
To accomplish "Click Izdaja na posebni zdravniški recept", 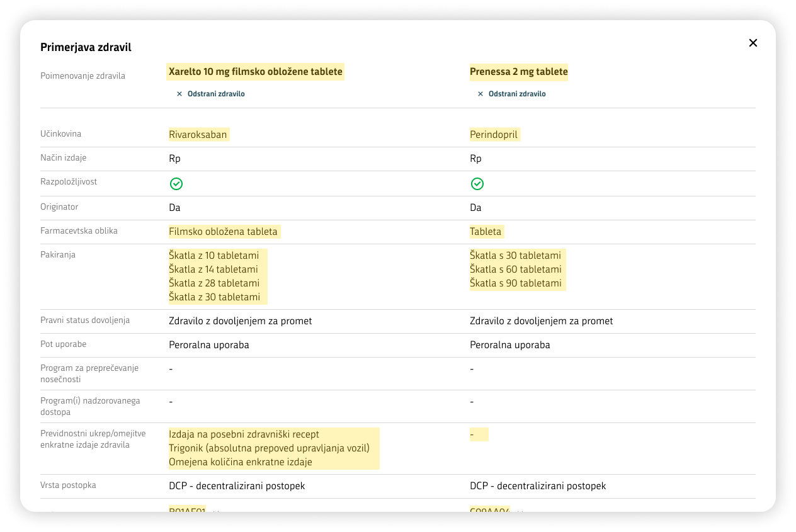I will (x=244, y=434).
